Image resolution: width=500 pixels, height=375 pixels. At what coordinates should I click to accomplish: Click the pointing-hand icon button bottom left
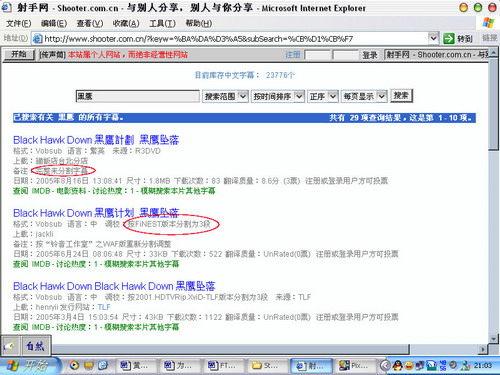10,345
